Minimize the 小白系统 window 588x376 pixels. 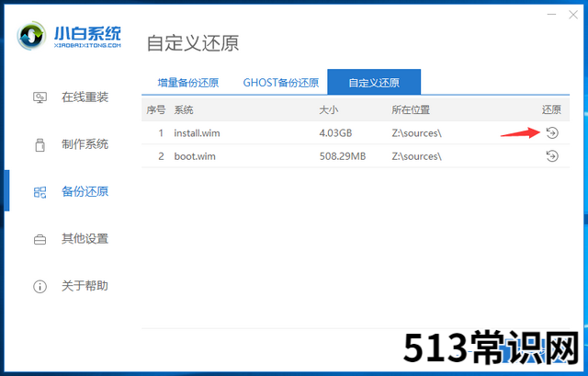pos(551,15)
